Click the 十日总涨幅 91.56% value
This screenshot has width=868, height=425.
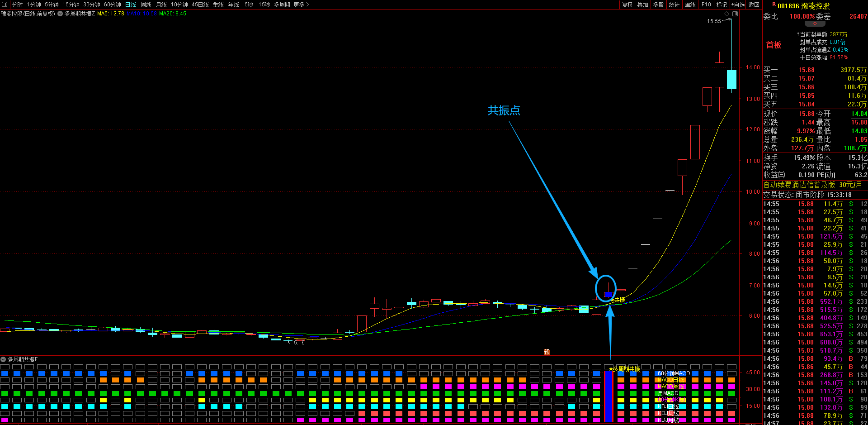click(x=839, y=57)
